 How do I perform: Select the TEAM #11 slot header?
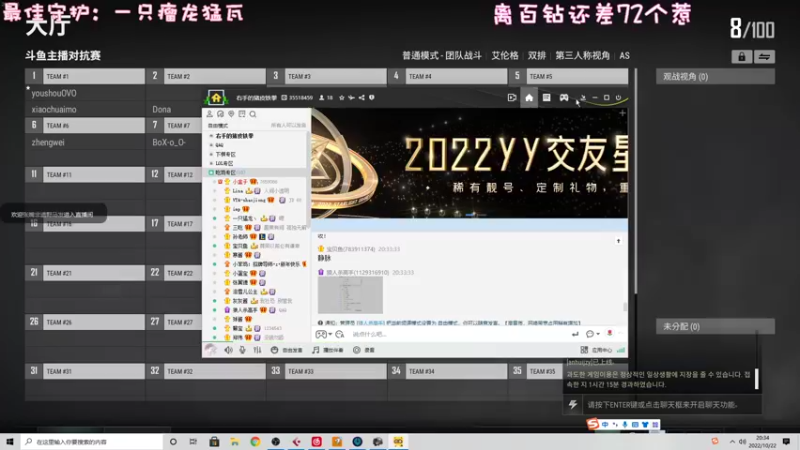tap(85, 174)
